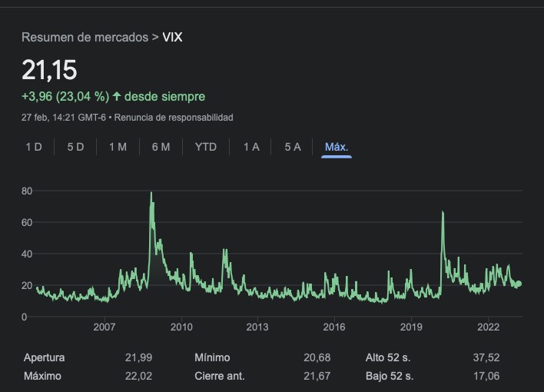Viewport: 544px width, 392px height.
Task: Select the 1 A yearly range
Action: [x=251, y=147]
